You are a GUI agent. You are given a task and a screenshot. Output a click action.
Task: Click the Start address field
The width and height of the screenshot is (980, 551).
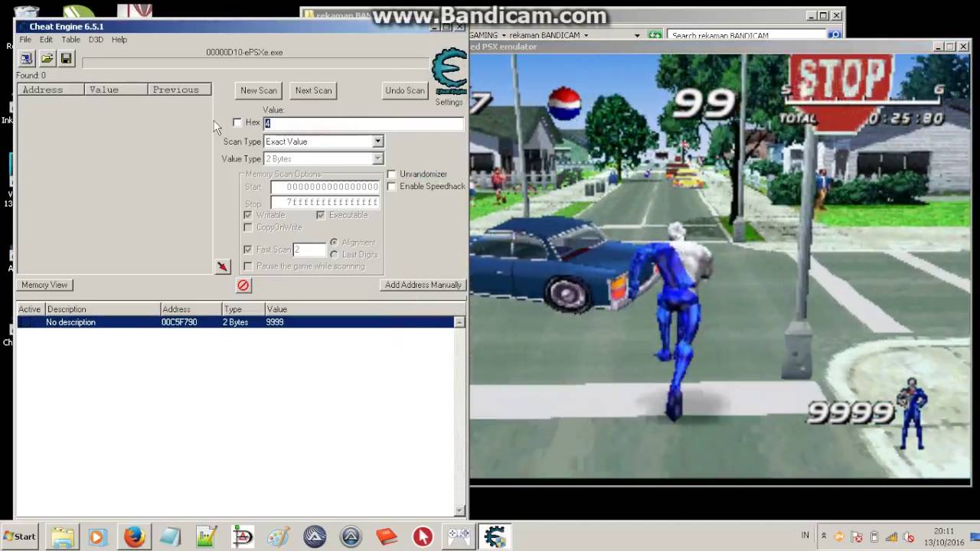tap(325, 187)
